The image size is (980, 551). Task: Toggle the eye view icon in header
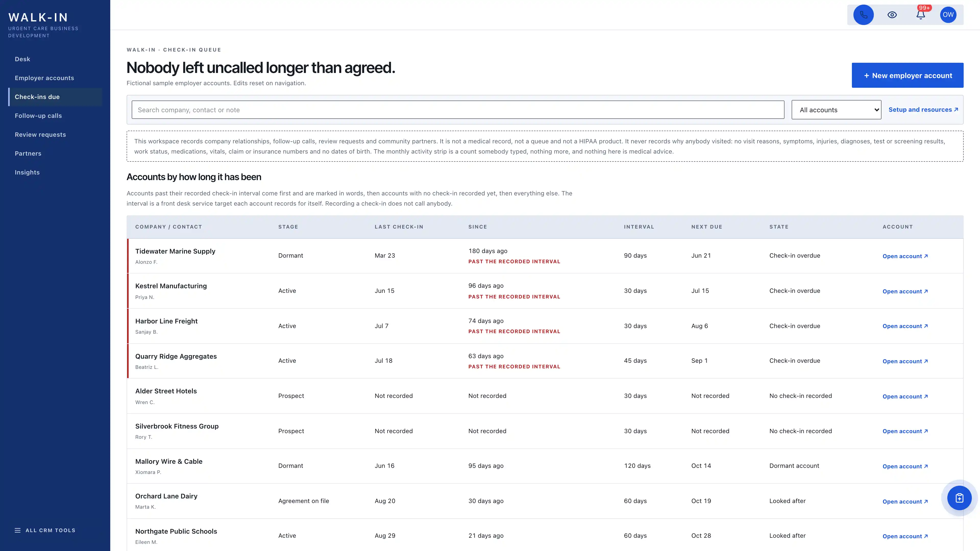click(x=892, y=15)
